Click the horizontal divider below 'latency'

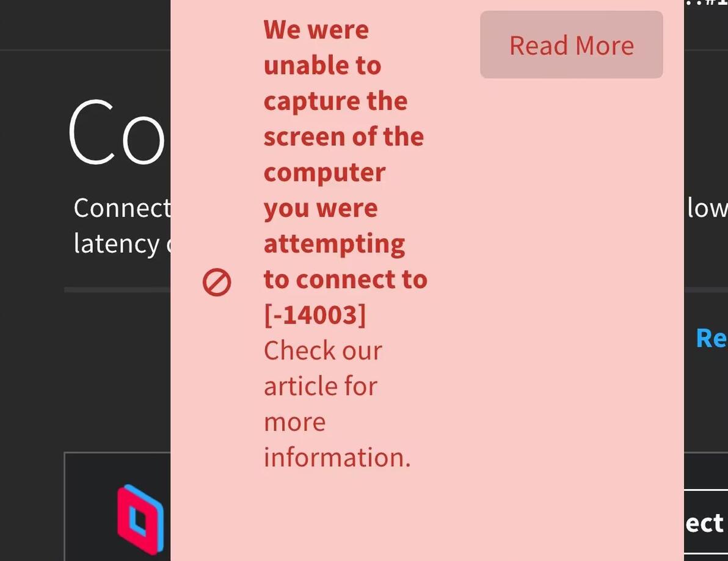point(116,290)
